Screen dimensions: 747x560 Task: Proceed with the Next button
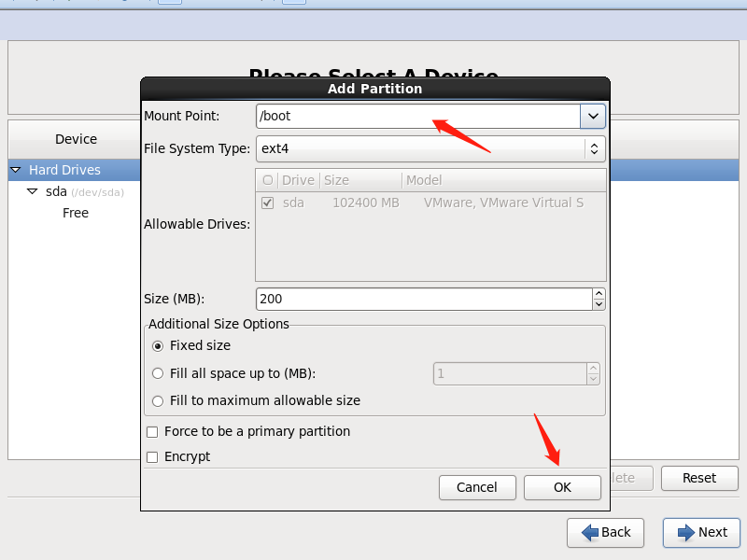click(x=701, y=532)
